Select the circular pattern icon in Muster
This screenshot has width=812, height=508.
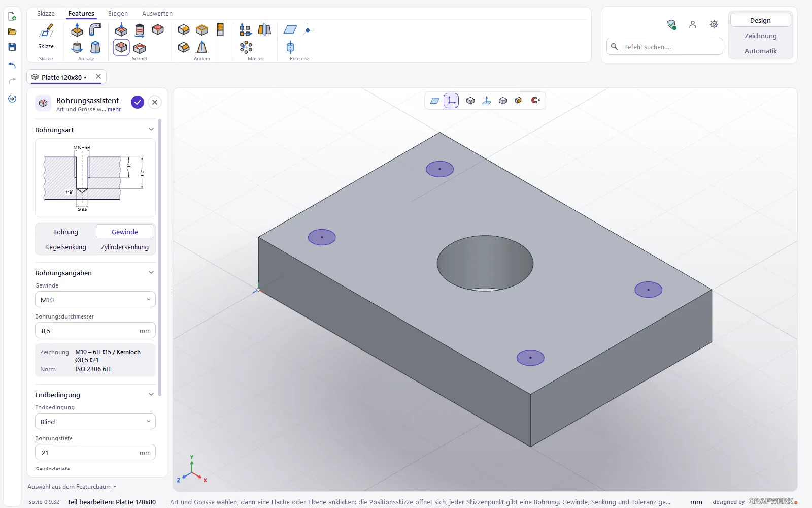tap(246, 47)
